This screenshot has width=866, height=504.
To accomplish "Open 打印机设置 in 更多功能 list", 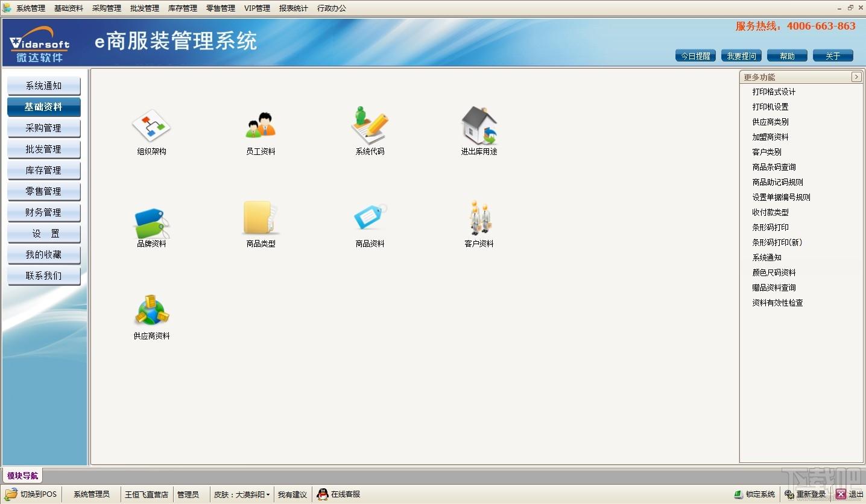I will [770, 107].
